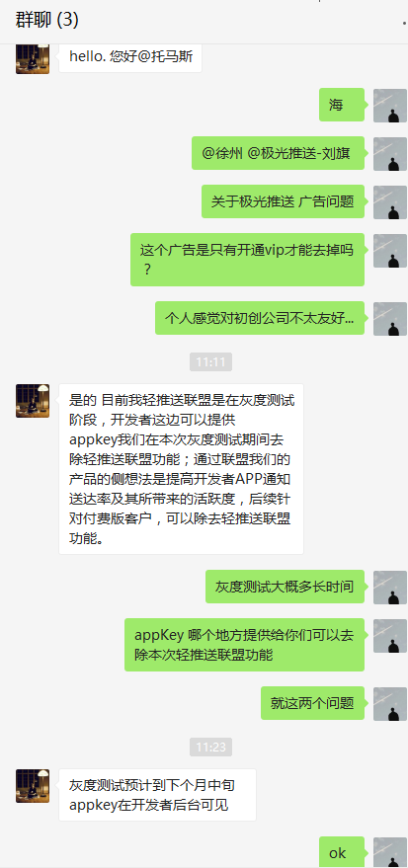Click avatar beside '个人感觉对初创公司不太友好' message
Viewport: 408px width, 868px height.
(390, 318)
